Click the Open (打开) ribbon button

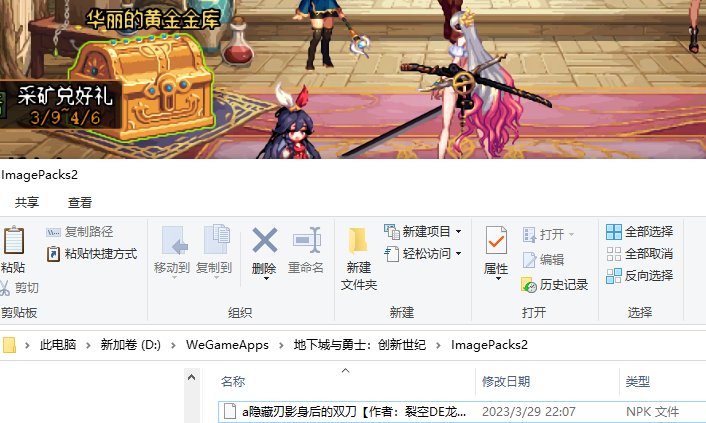pyautogui.click(x=548, y=234)
